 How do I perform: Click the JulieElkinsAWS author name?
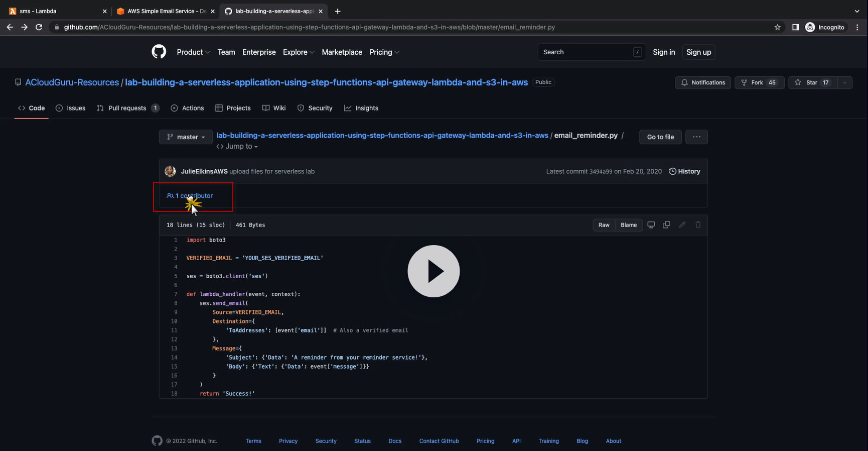pos(204,171)
